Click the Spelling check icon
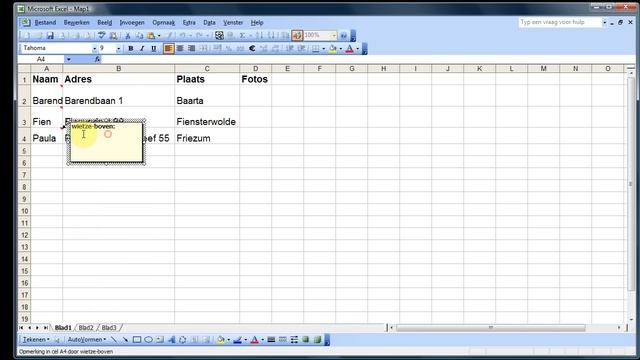Viewport: 640px width, 360px height. (x=102, y=36)
